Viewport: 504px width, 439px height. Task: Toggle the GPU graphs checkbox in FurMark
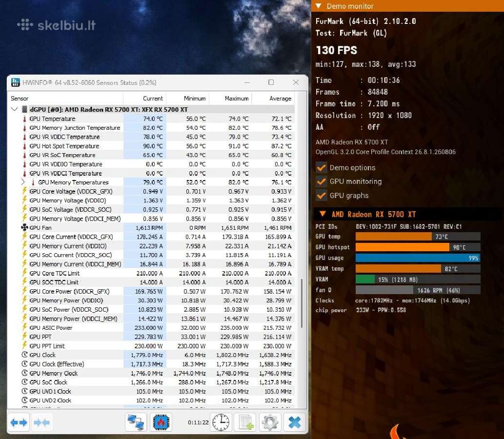321,196
